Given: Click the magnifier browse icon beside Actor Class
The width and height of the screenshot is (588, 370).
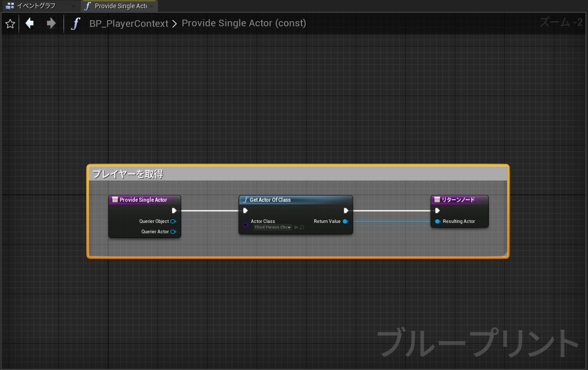Looking at the screenshot, I should pos(301,227).
